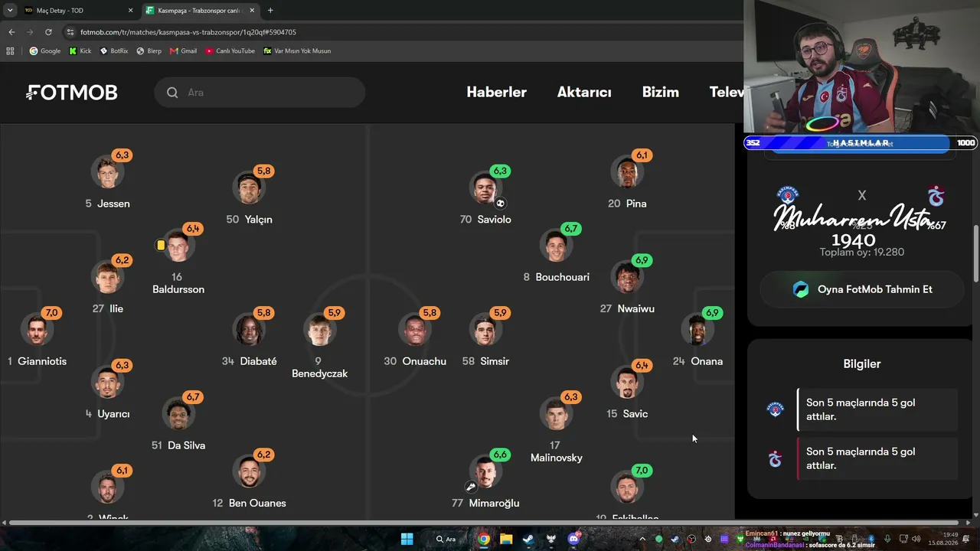Click Ilie's 6,2 rating badge
Viewport: 980px width, 551px height.
coord(122,260)
